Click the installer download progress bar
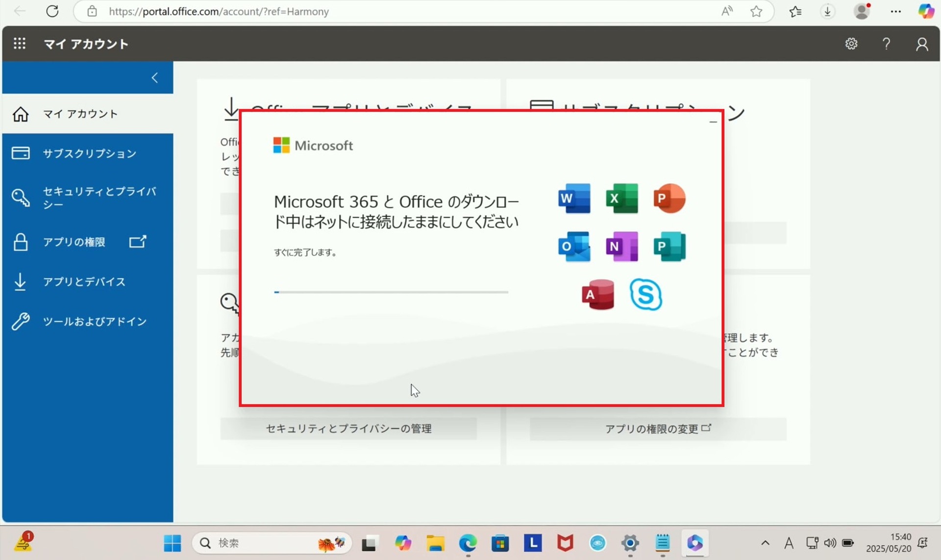The height and width of the screenshot is (560, 941). pos(391,292)
